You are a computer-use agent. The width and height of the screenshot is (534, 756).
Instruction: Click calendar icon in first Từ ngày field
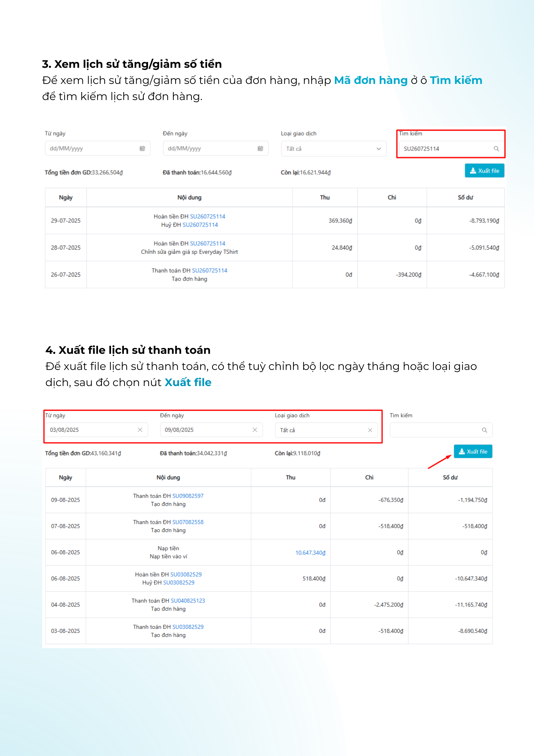pos(142,148)
